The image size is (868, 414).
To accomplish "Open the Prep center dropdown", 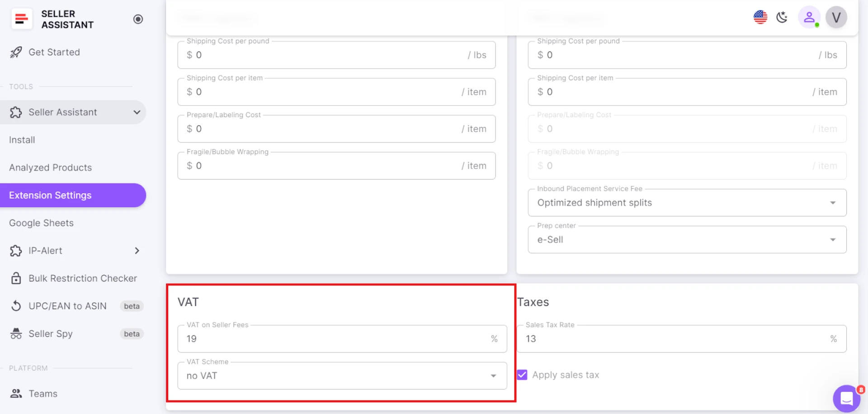I will [833, 239].
